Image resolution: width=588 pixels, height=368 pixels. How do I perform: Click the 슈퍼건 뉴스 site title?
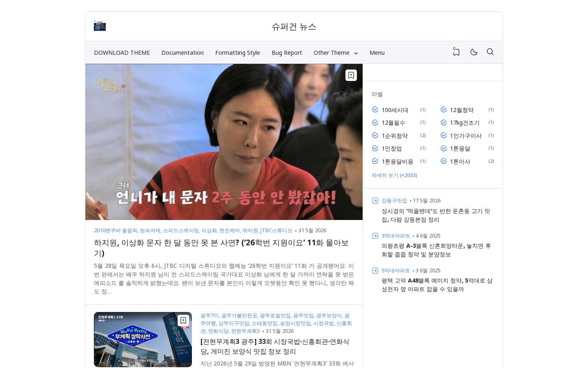click(294, 27)
